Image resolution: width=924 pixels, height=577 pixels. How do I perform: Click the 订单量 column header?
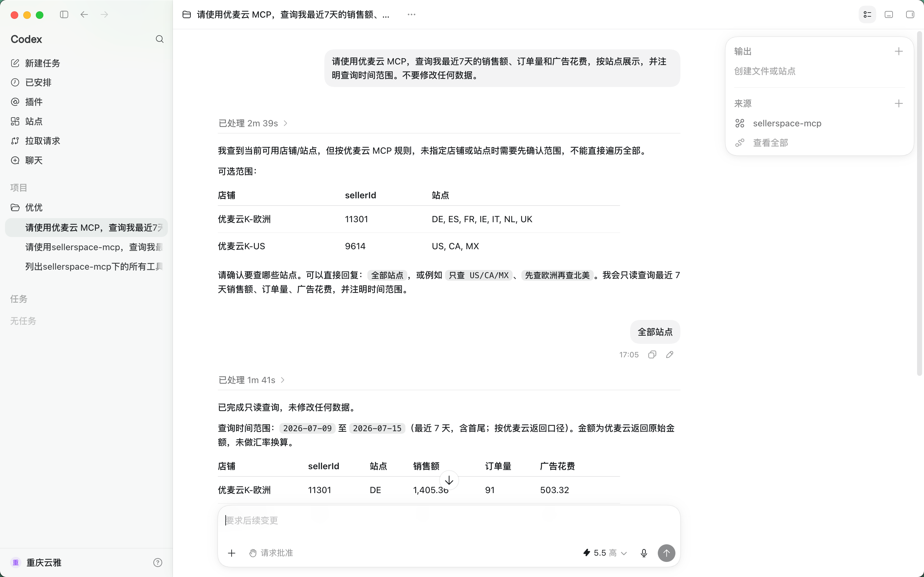[498, 466]
